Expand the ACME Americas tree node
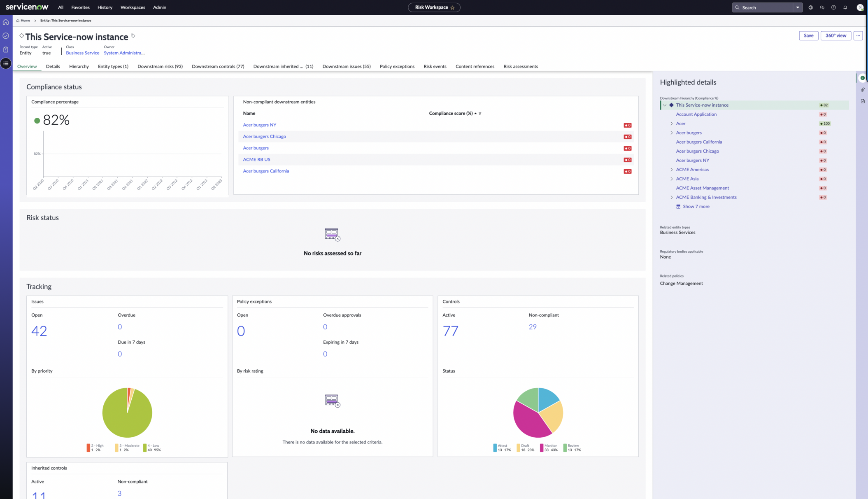Viewport: 868px width, 499px height. (x=672, y=170)
